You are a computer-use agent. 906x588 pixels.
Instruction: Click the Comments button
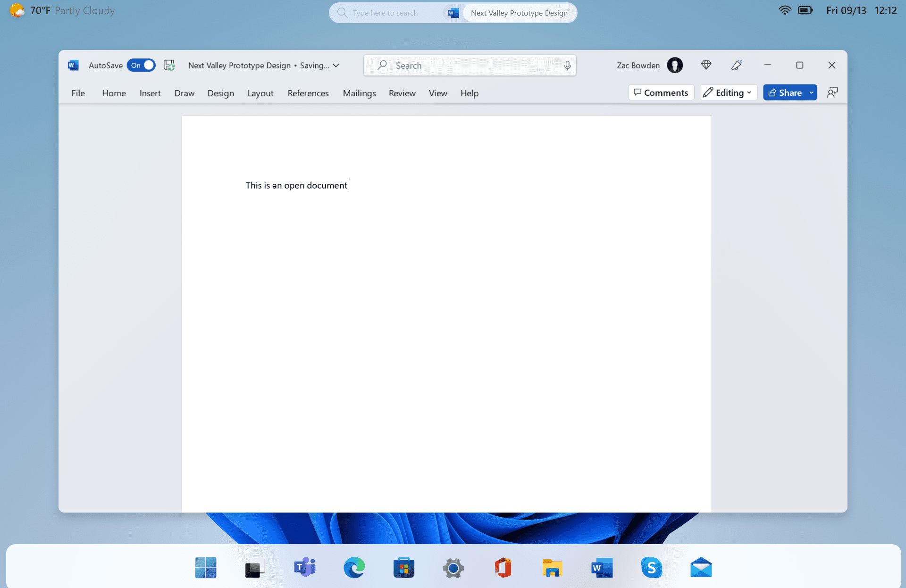661,92
